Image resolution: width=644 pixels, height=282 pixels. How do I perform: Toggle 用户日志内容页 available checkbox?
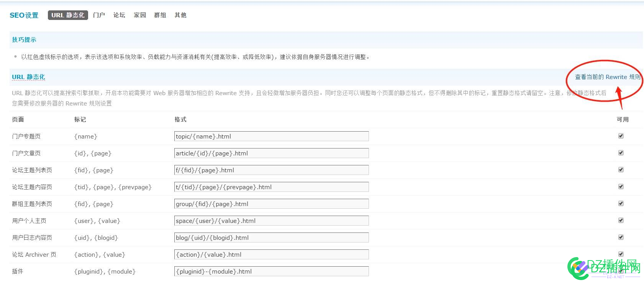pos(621,237)
